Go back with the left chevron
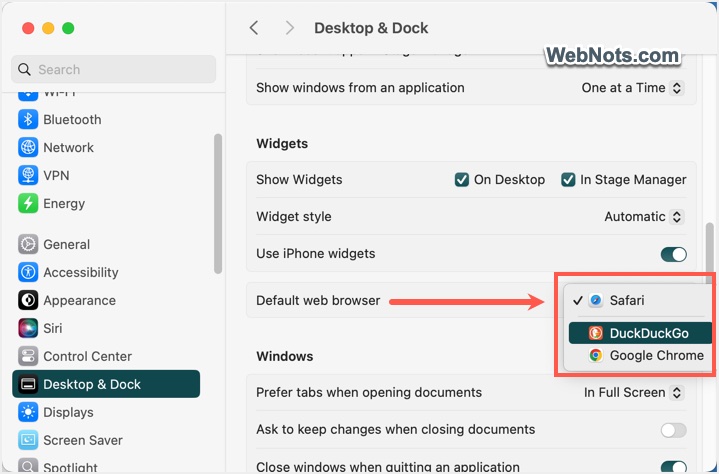This screenshot has height=474, width=719. pyautogui.click(x=254, y=28)
